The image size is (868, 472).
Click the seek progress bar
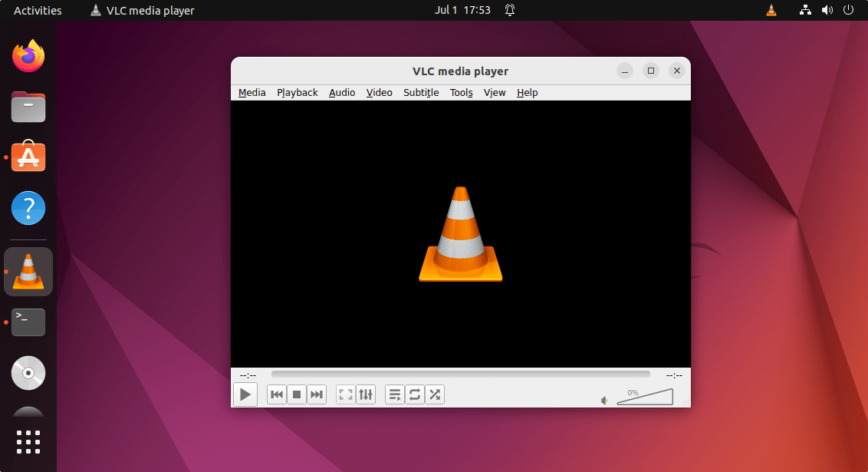point(460,375)
